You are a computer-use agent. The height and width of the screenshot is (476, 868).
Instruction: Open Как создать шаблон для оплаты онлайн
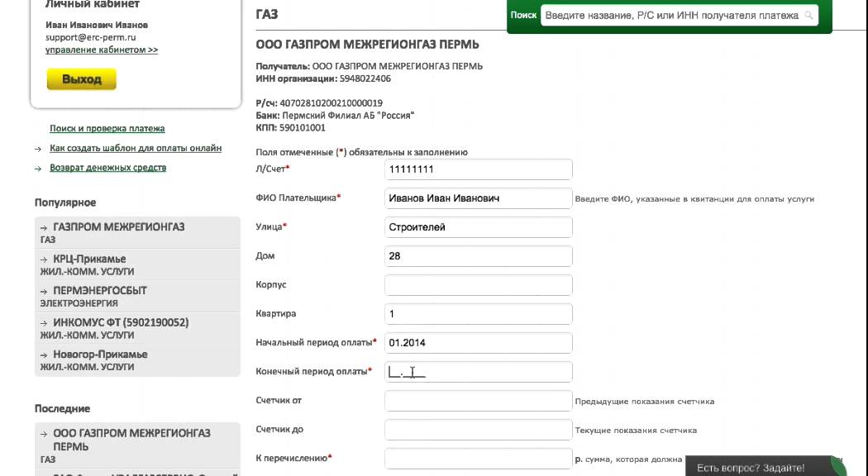[x=136, y=148]
